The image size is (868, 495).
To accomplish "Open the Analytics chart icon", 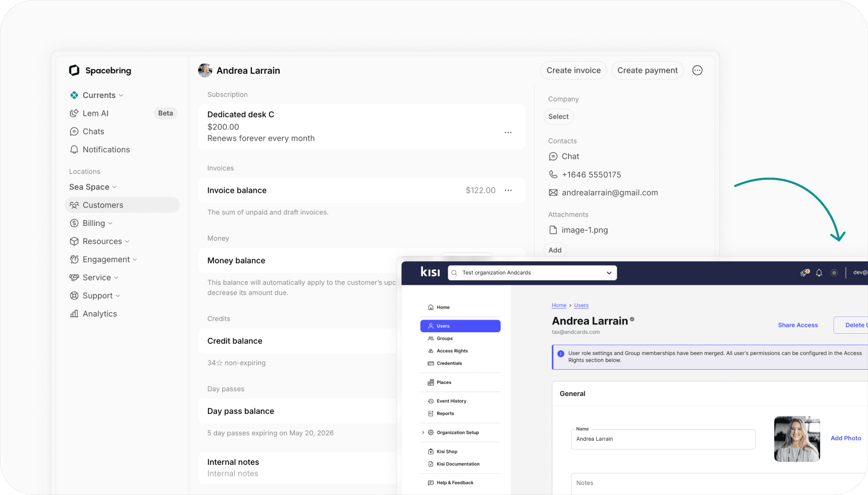I will tap(74, 314).
